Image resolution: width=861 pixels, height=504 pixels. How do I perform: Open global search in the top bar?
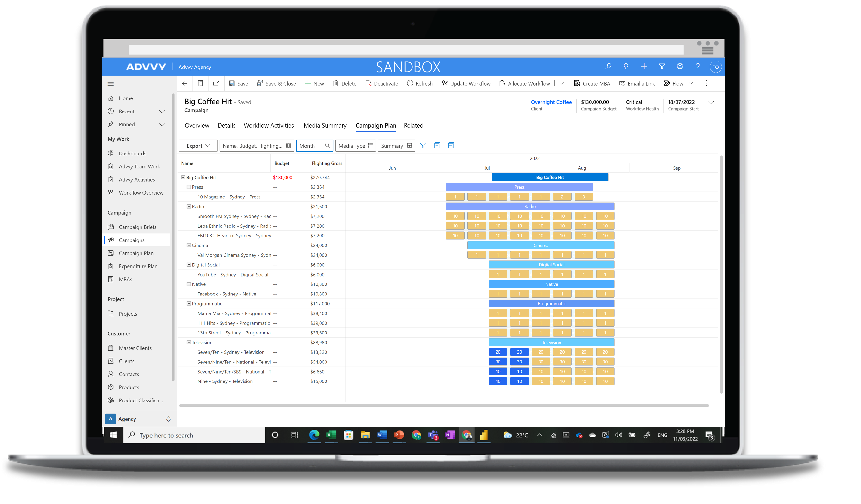tap(608, 66)
